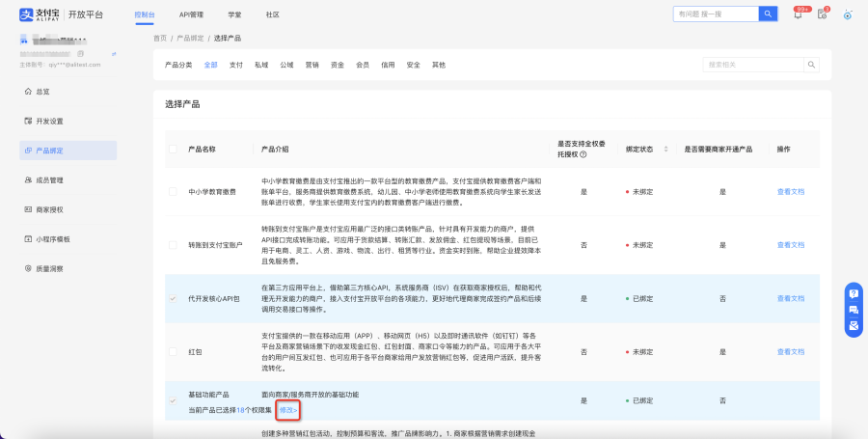Viewport: 868px width, 439px height.
Task: Toggle the 基础功能产品 row checkbox
Action: tap(174, 400)
